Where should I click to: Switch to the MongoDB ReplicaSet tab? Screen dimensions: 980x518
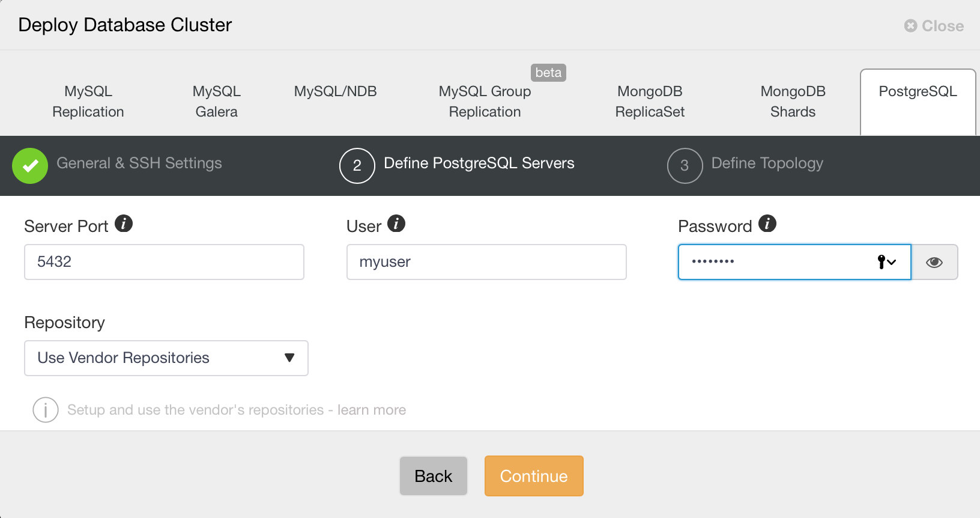(650, 102)
